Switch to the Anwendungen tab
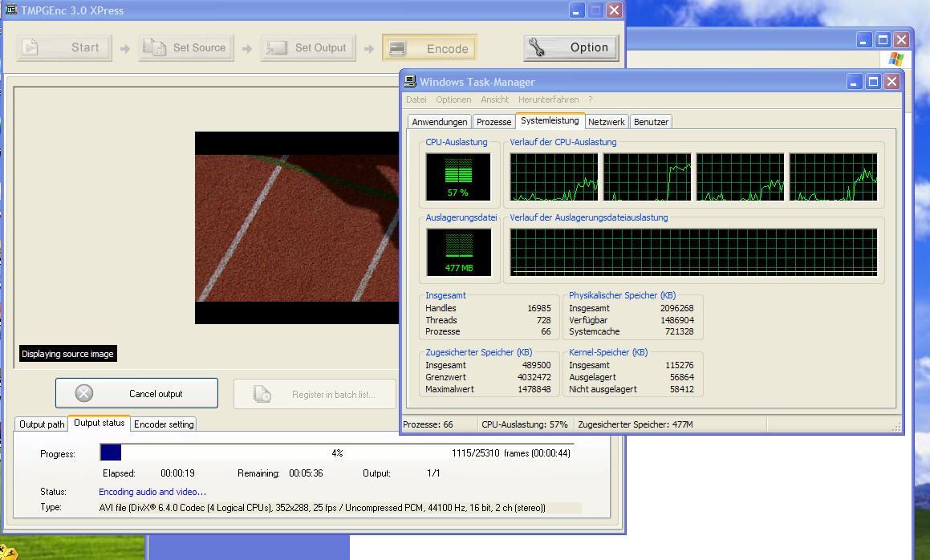Image resolution: width=930 pixels, height=560 pixels. click(439, 122)
